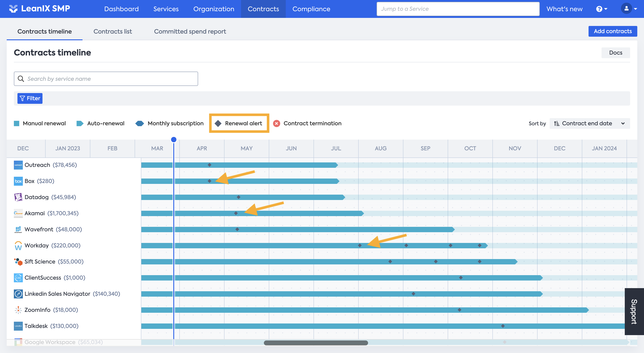
Task: Open the Filter button
Action: (30, 98)
